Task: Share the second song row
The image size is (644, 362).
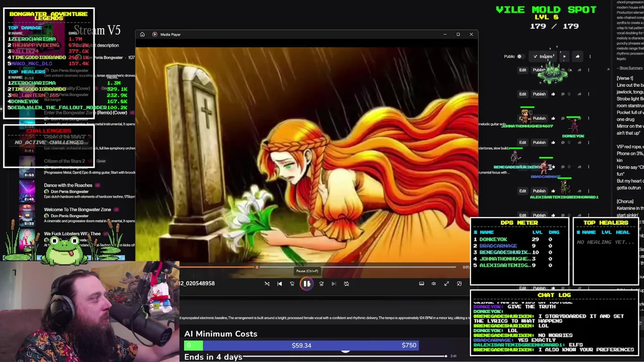Action: tap(579, 94)
